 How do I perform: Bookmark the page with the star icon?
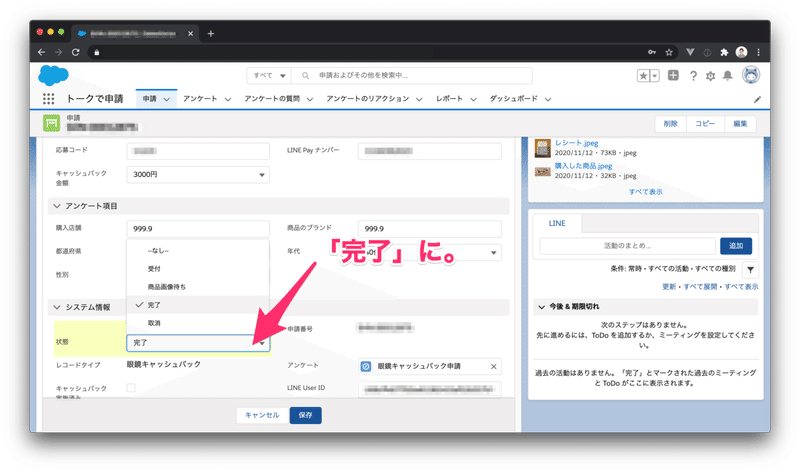(x=669, y=52)
